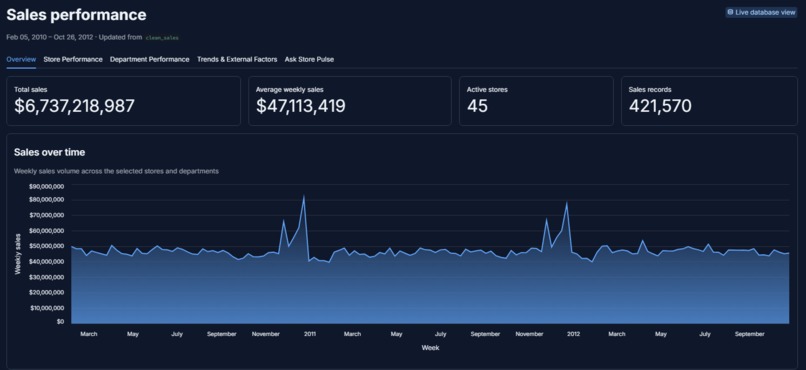The width and height of the screenshot is (806, 370).
Task: Click the Weekly sales volume chart subtitle
Action: point(116,171)
